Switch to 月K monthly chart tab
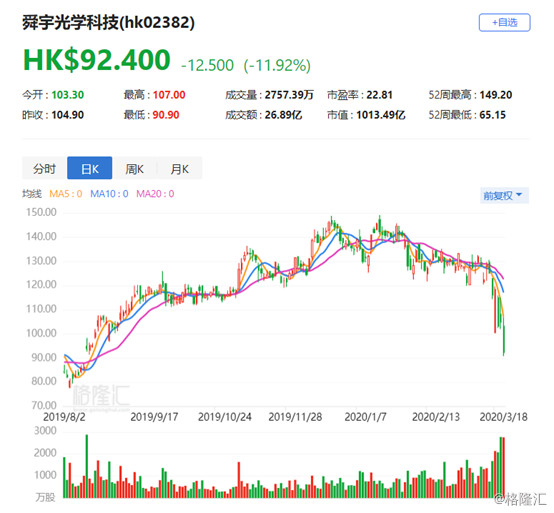 (179, 169)
